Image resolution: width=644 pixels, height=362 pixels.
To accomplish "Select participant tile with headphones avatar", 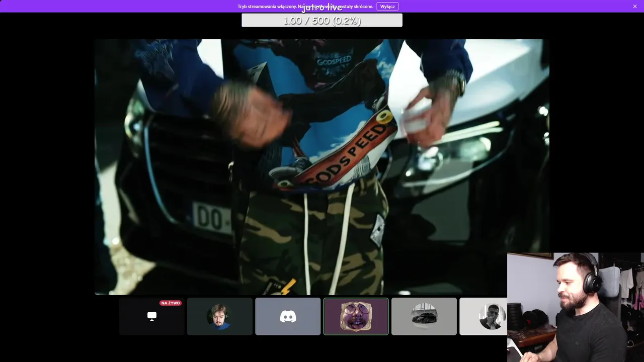I will point(220,316).
